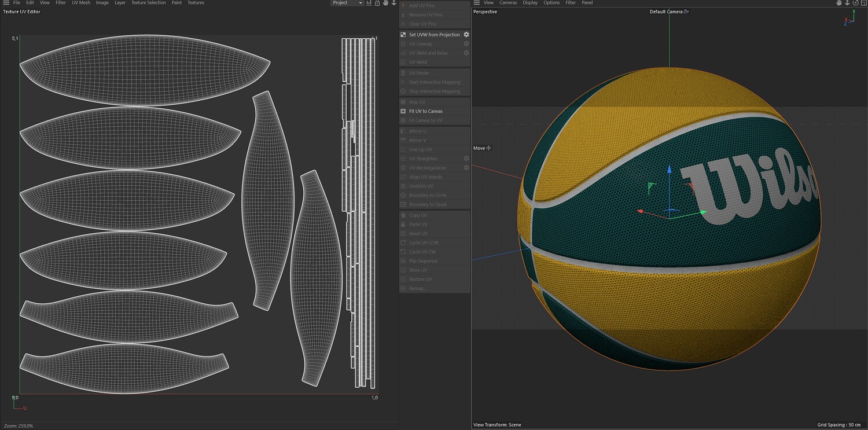Click the Remove UV Pins icon
868x430 pixels.
coord(403,14)
